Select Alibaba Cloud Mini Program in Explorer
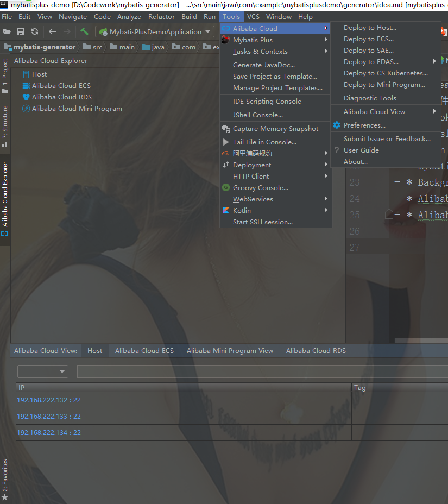This screenshot has height=504, width=448. tap(72, 109)
